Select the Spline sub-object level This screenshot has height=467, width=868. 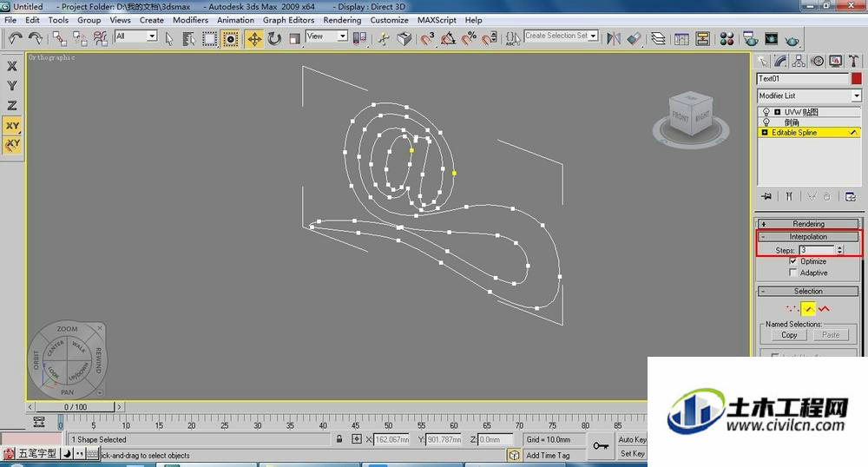(x=825, y=309)
